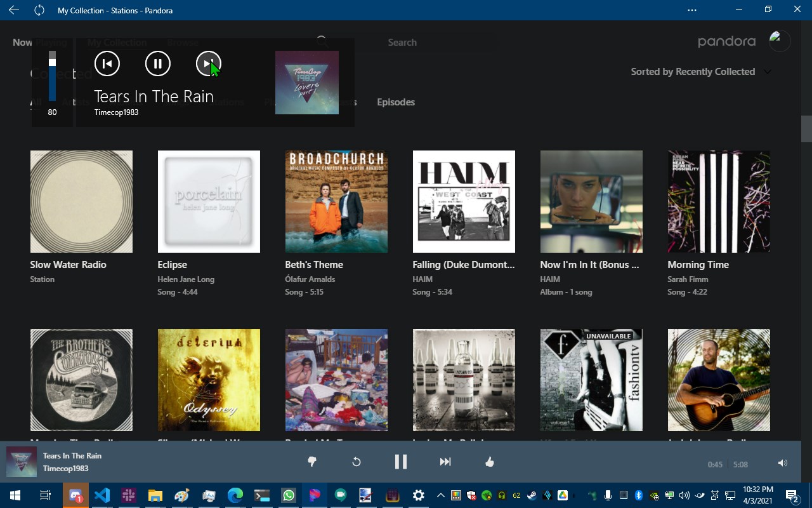
Task: Open File Explorer from the taskbar
Action: [x=155, y=495]
